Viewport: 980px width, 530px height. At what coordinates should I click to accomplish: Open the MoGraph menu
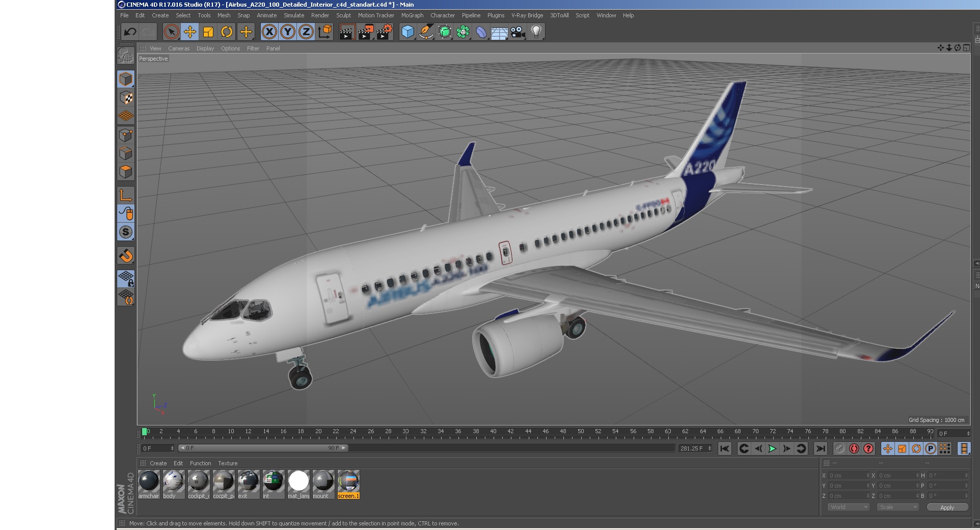(x=412, y=15)
